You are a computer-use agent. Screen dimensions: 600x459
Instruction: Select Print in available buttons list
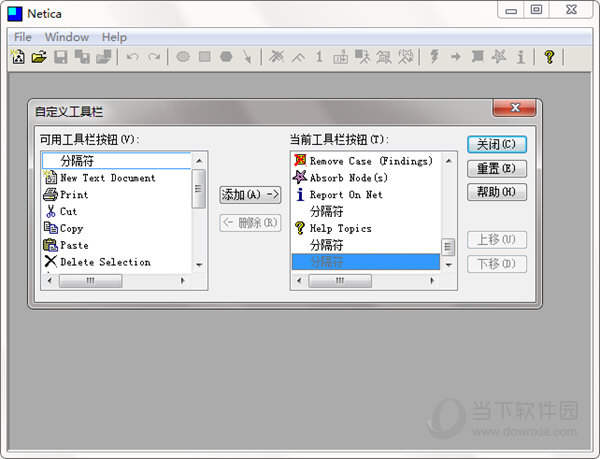coord(116,195)
